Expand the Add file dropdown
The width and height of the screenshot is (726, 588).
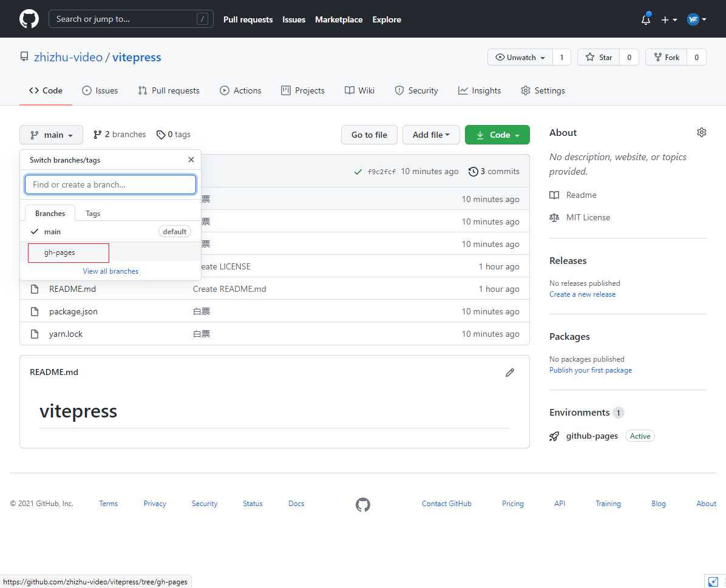click(x=431, y=135)
